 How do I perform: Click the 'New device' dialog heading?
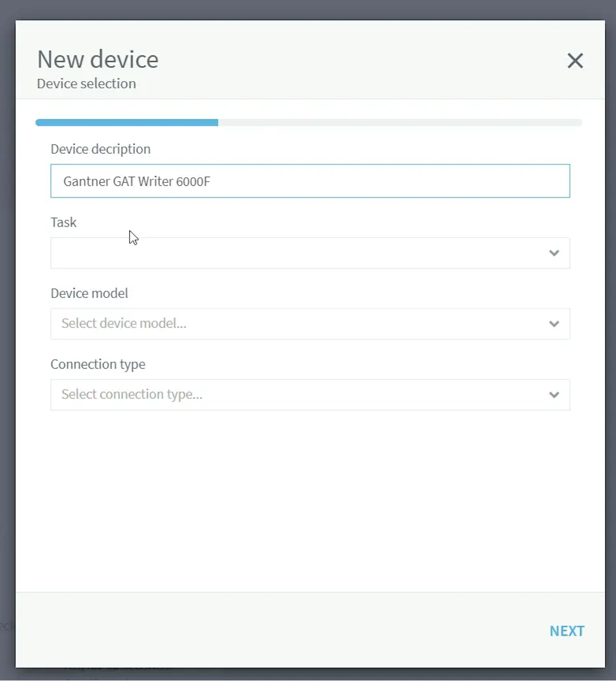[98, 60]
